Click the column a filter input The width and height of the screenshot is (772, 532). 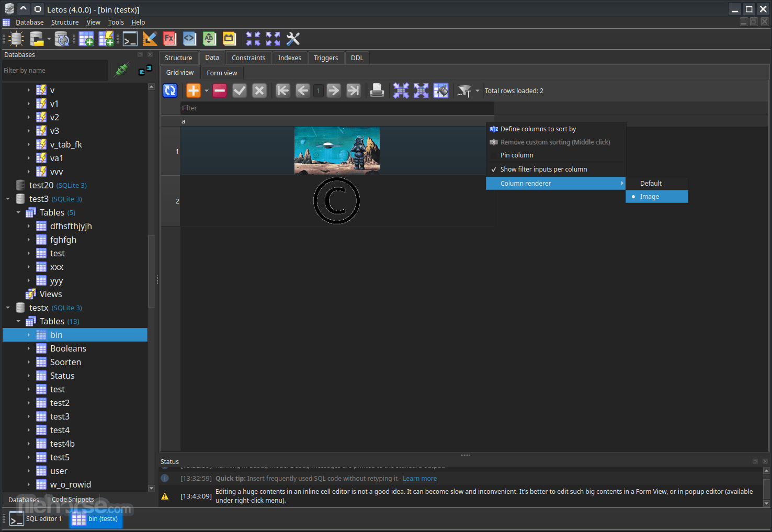click(x=337, y=108)
